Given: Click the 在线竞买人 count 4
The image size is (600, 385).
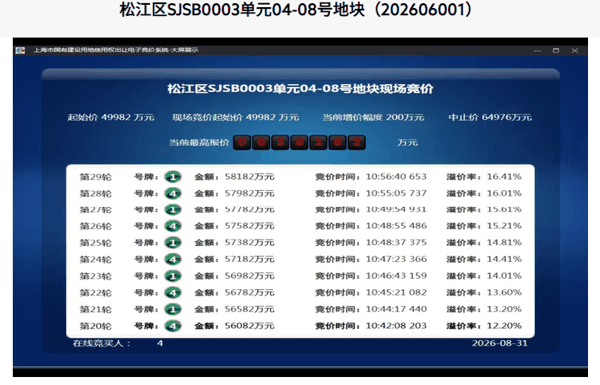Looking at the screenshot, I should [x=160, y=343].
